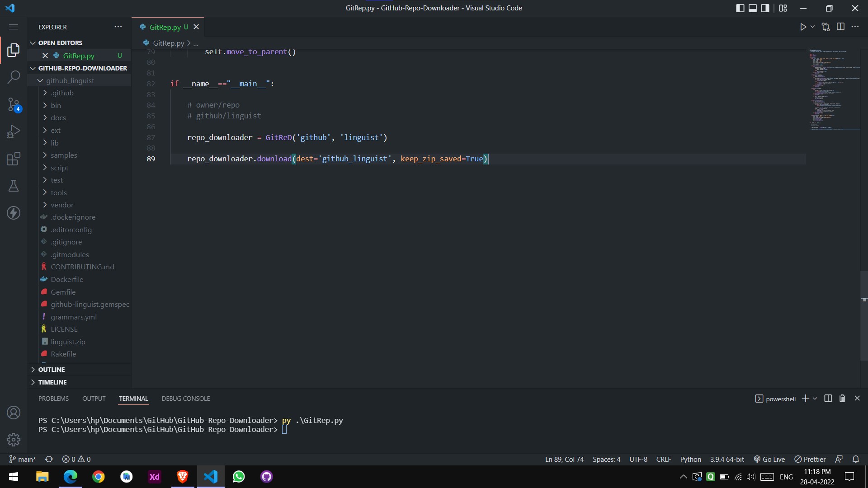Click Ln 89, Col 74 position indicator
Viewport: 868px width, 488px height.
564,459
